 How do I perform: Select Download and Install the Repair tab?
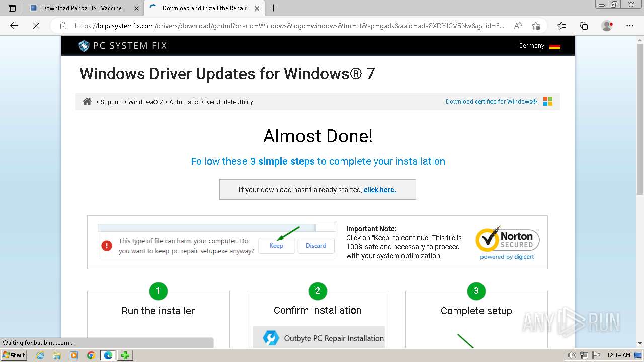click(x=204, y=8)
